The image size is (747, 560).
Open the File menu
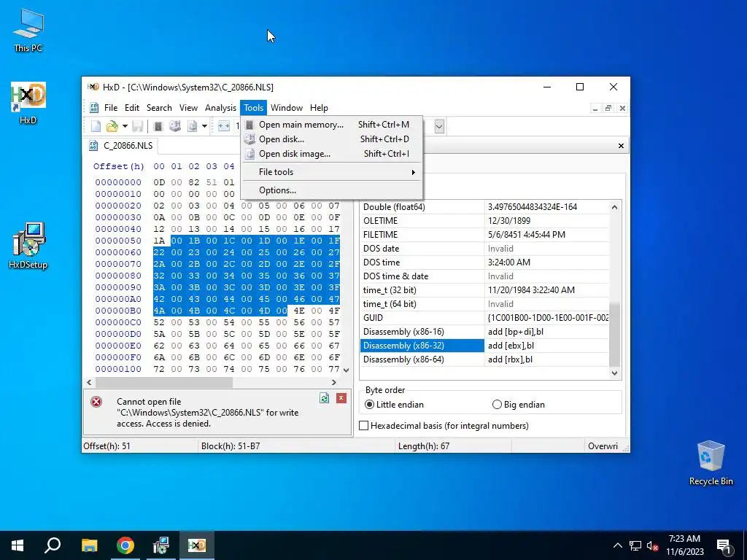pyautogui.click(x=111, y=108)
